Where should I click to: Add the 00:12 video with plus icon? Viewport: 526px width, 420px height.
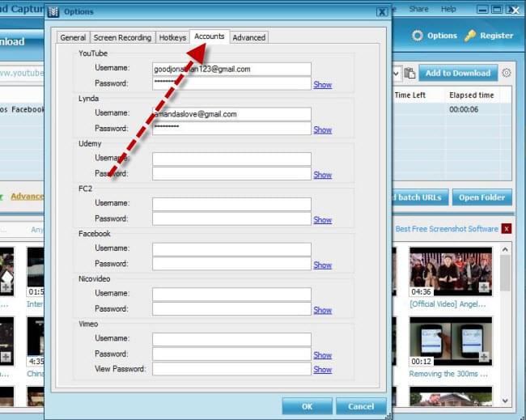[x=484, y=357]
